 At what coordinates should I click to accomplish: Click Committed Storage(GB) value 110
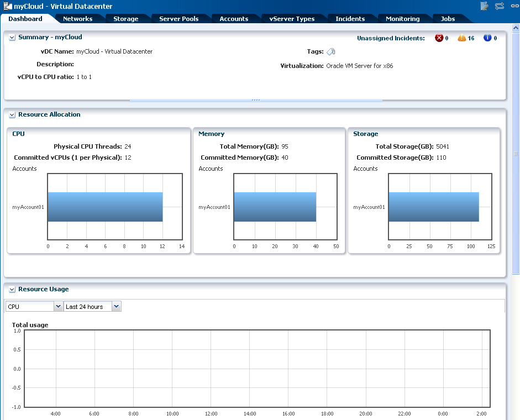[441, 158]
